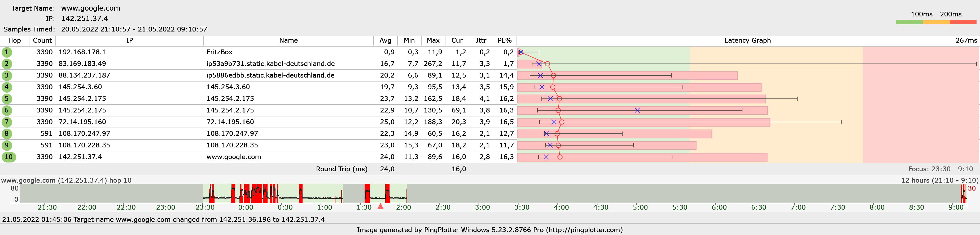The height and width of the screenshot is (235, 980).
Task: Click the hop 8 green circle icon
Action: coord(6,134)
